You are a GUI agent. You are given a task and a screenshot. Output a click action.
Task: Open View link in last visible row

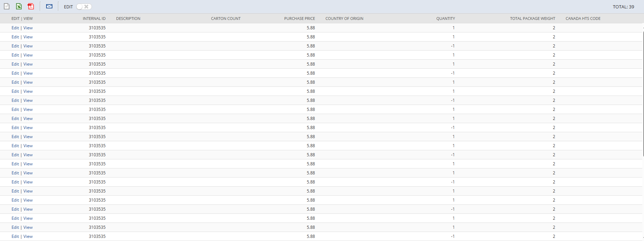pyautogui.click(x=28, y=236)
